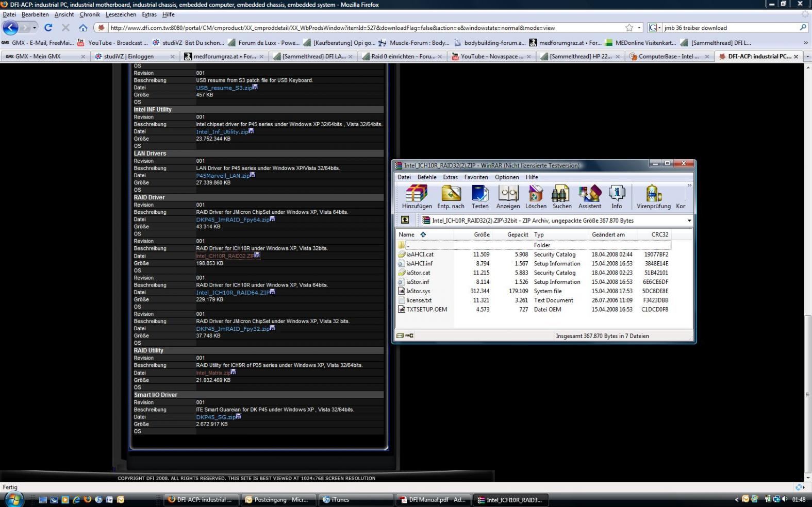Switch to Raid 0 einrichten tab
The height and width of the screenshot is (507, 812).
(x=403, y=56)
